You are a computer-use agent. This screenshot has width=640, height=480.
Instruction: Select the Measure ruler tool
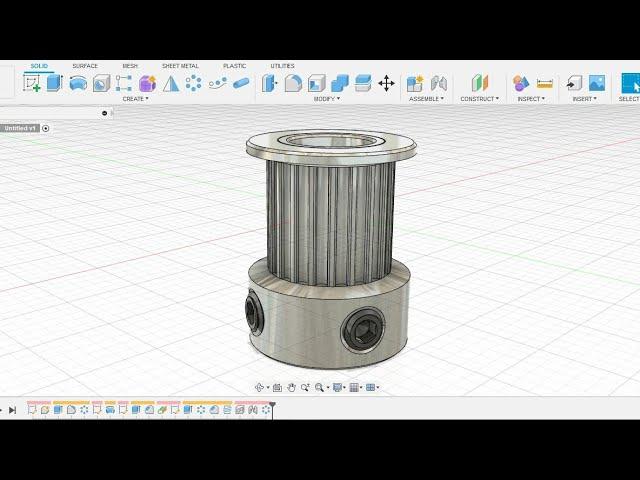544,83
